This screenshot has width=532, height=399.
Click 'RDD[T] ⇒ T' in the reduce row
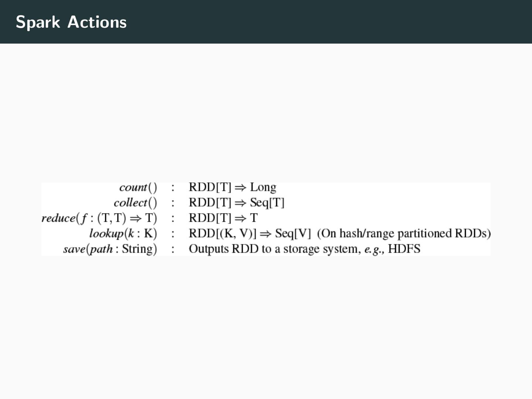pyautogui.click(x=223, y=218)
